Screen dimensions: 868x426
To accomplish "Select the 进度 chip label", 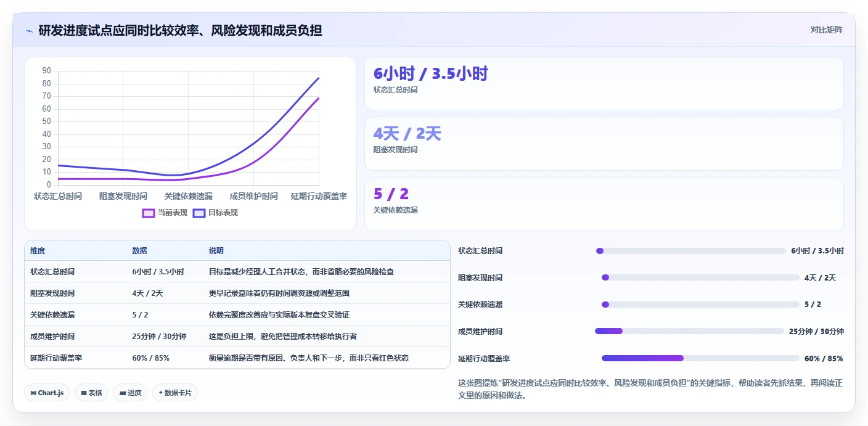I will click(134, 393).
